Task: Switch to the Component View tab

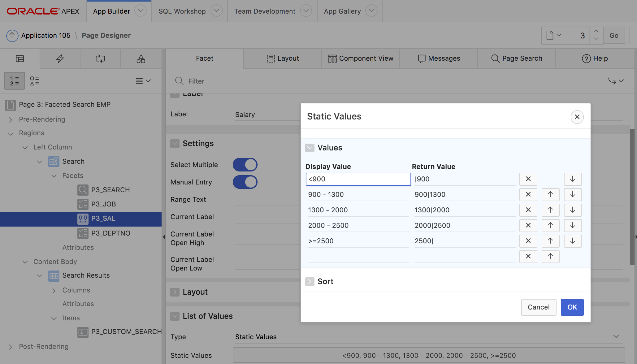Action: pyautogui.click(x=361, y=58)
